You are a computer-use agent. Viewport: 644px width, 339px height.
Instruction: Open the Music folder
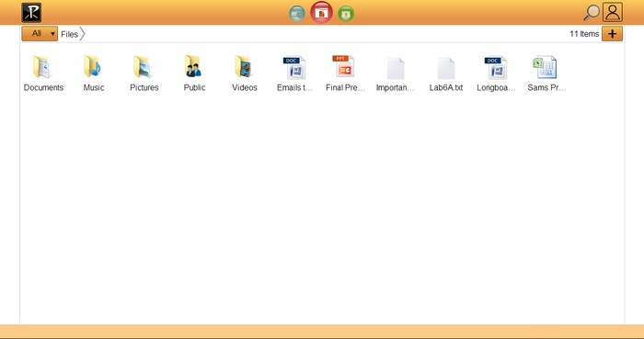(x=94, y=73)
